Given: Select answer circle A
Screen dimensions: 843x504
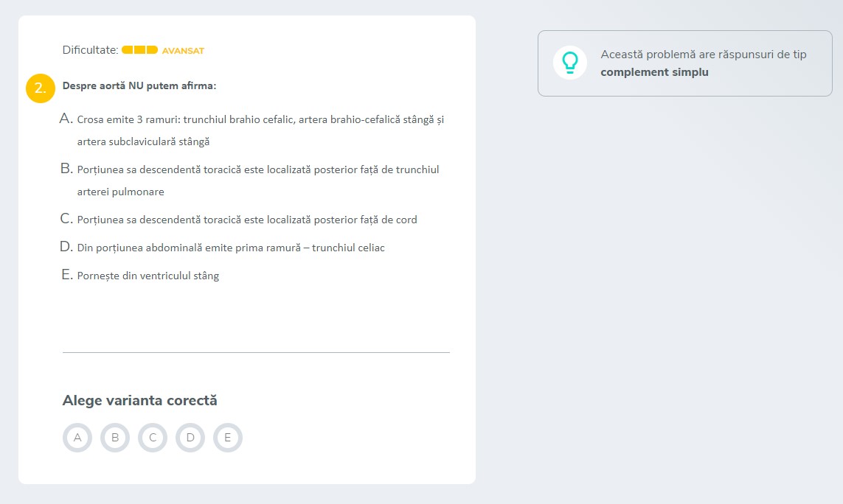Looking at the screenshot, I should [77, 438].
